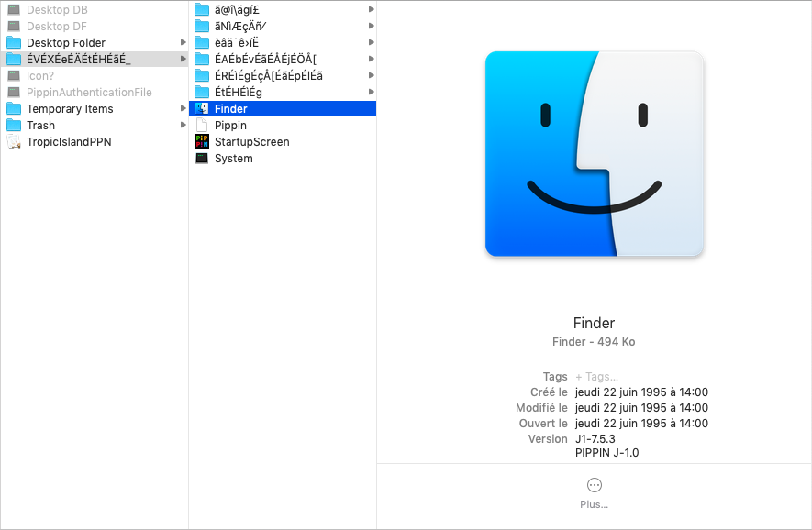The height and width of the screenshot is (530, 812).
Task: Select the Trash folder name
Action: [x=41, y=126]
